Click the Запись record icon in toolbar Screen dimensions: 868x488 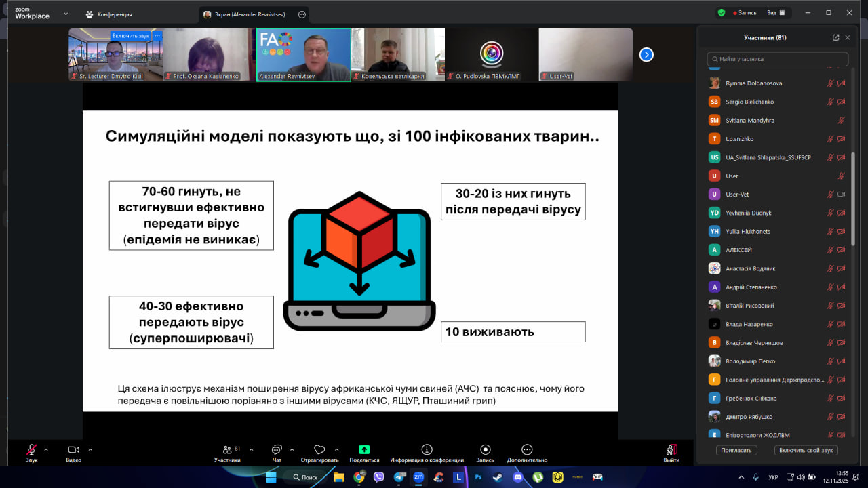point(485,450)
